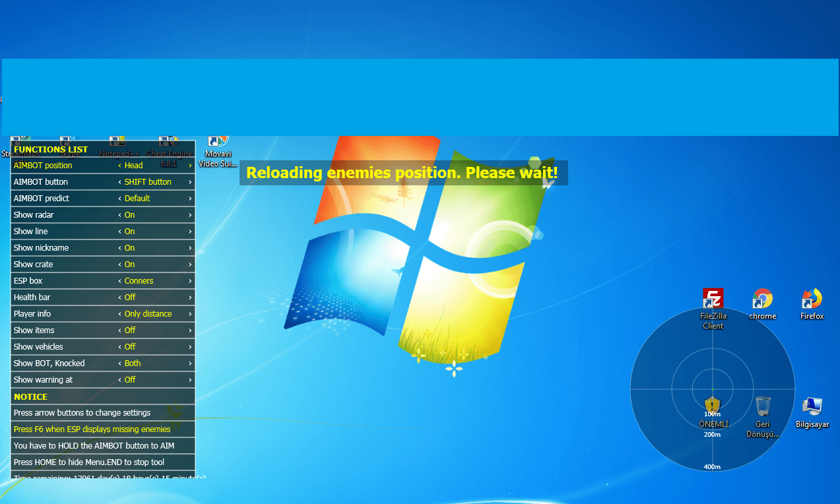
Task: Click the "Off" value of Show warning at
Action: point(130,380)
